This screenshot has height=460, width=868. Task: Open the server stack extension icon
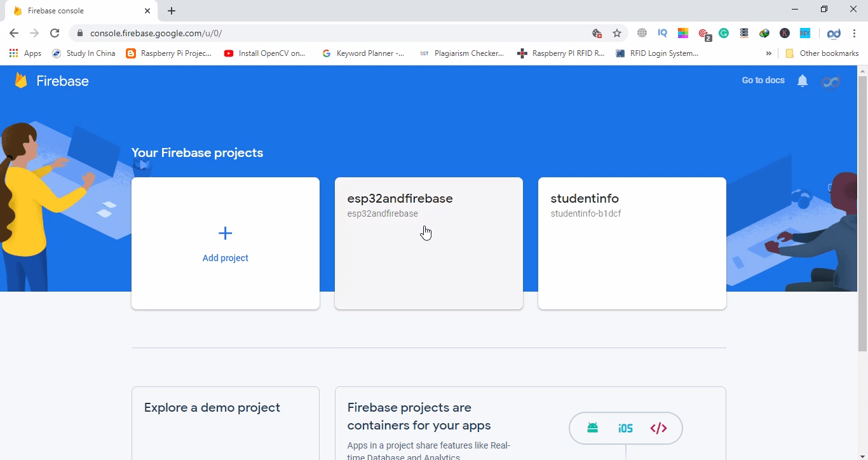click(744, 33)
